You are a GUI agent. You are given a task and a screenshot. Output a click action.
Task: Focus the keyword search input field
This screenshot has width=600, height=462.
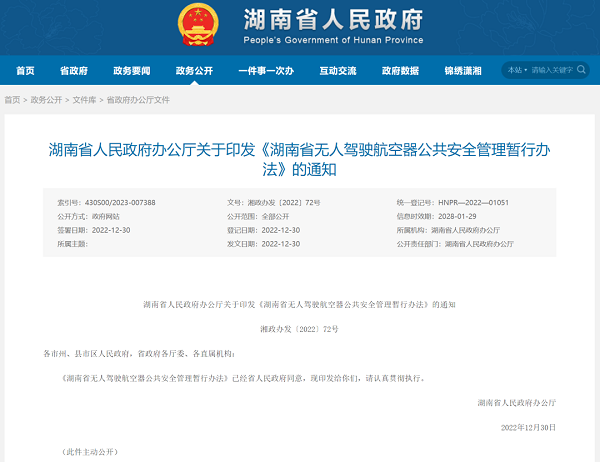(x=551, y=70)
